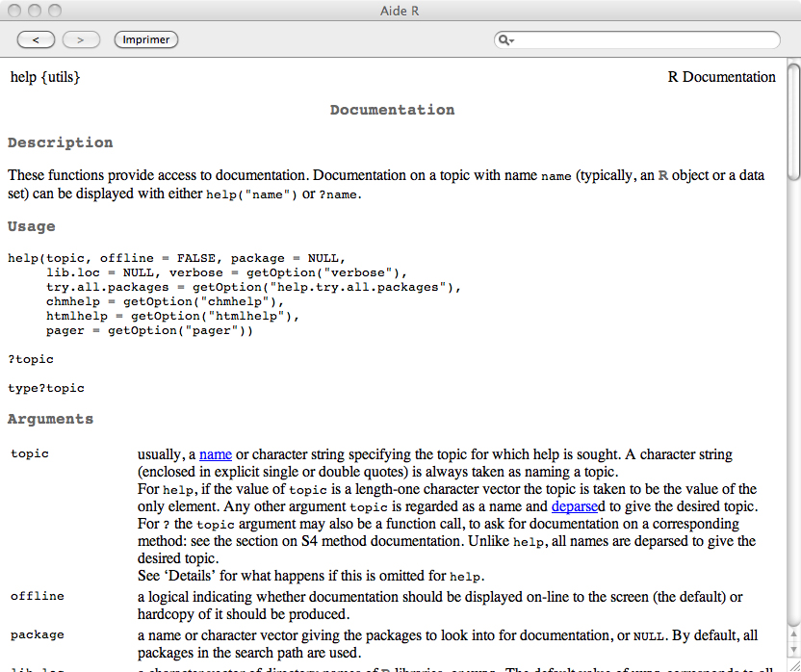The image size is (801, 672).
Task: Go forward with the '>' button
Action: click(x=81, y=39)
